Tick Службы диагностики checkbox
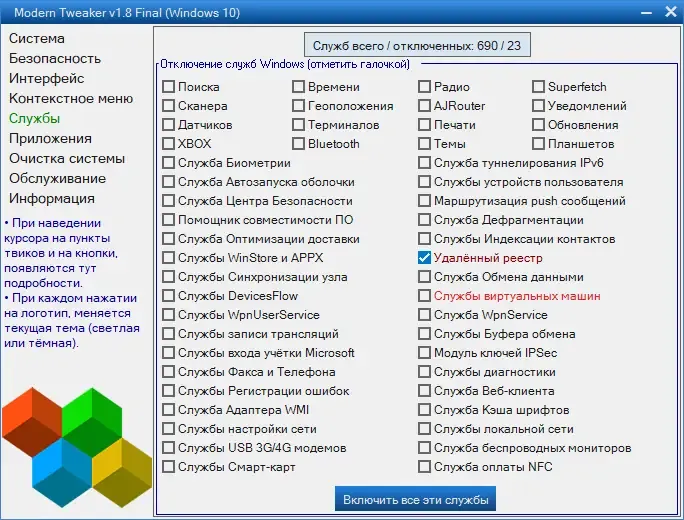Image resolution: width=684 pixels, height=520 pixels. pos(424,372)
